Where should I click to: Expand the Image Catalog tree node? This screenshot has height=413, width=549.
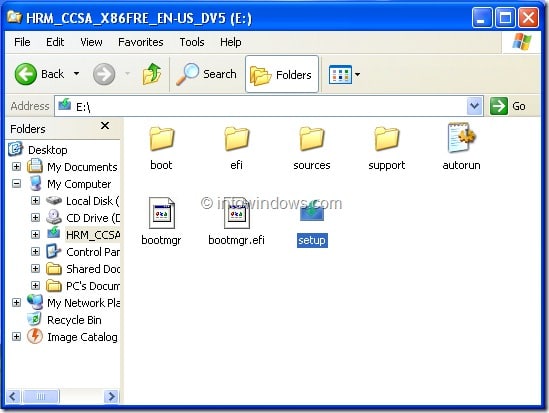point(16,336)
